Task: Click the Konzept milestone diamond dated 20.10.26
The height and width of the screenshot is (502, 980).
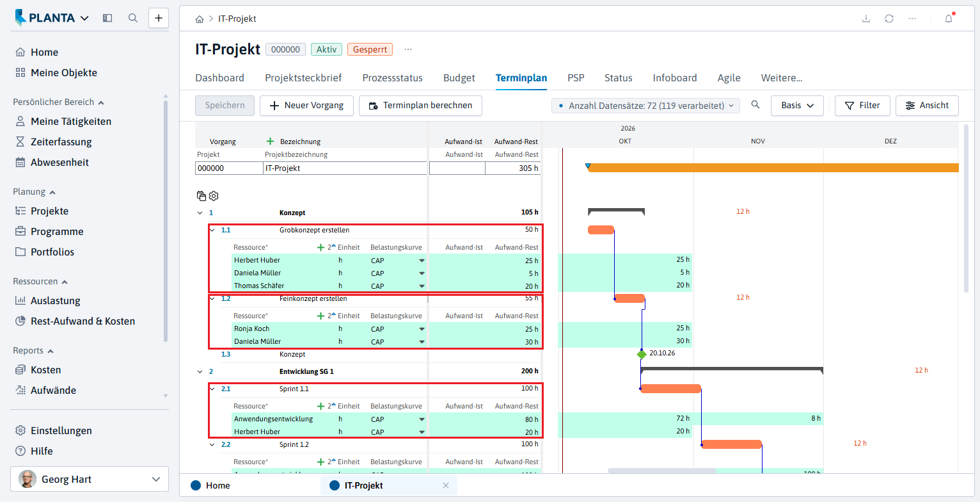Action: [642, 354]
